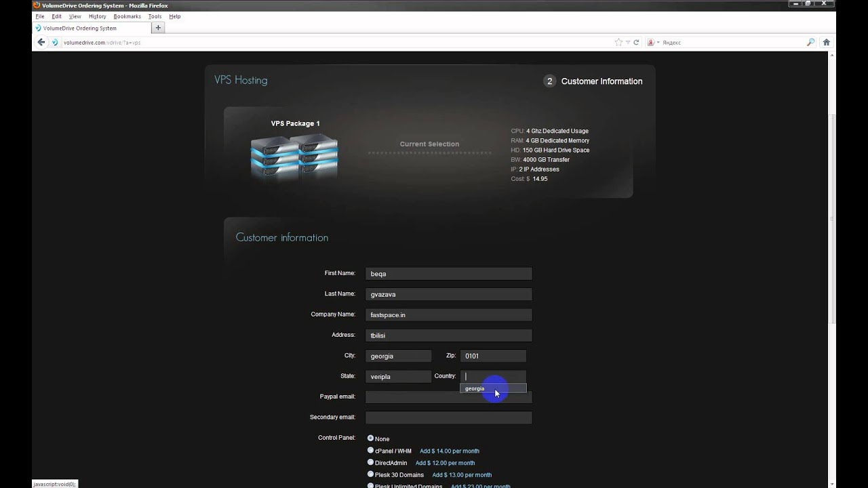Bookmark this page with the star icon

618,42
